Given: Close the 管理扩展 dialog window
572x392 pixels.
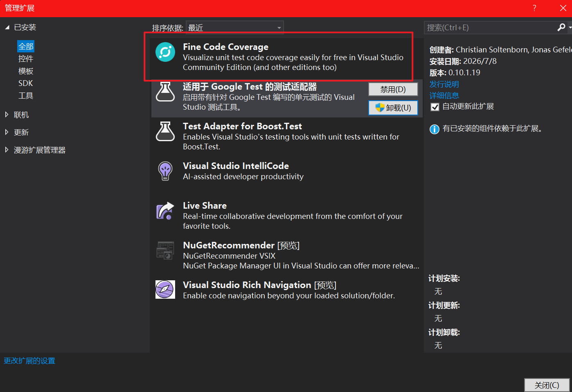Looking at the screenshot, I should click(x=563, y=8).
